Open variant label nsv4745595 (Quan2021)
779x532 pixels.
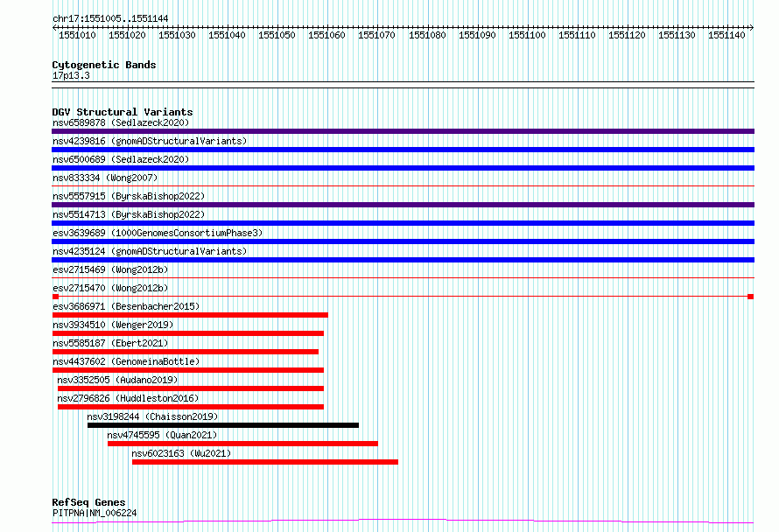(162, 435)
